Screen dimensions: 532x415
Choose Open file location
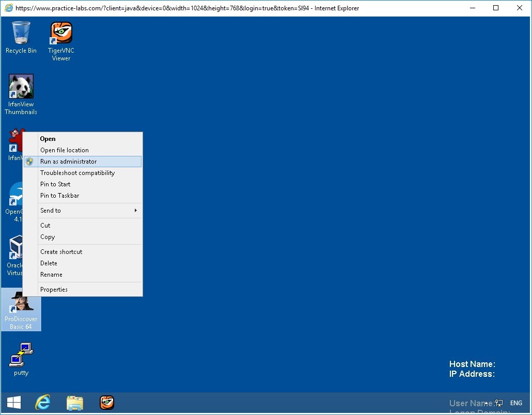click(83, 150)
